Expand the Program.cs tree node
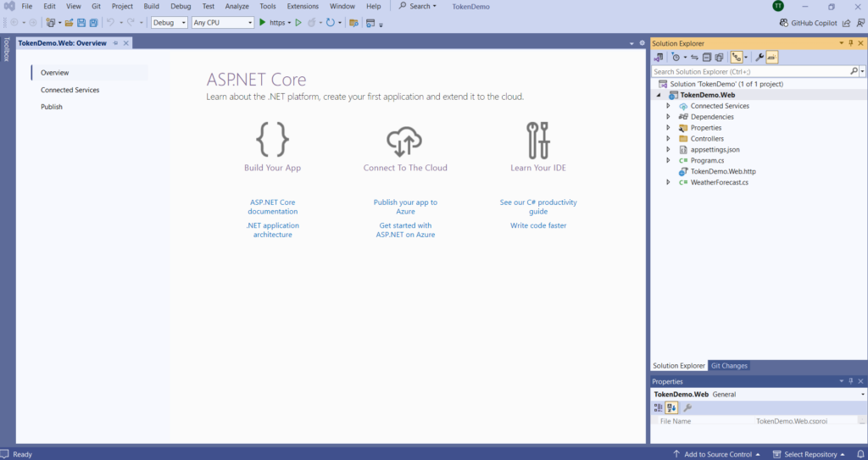Image resolution: width=868 pixels, height=460 pixels. (668, 160)
